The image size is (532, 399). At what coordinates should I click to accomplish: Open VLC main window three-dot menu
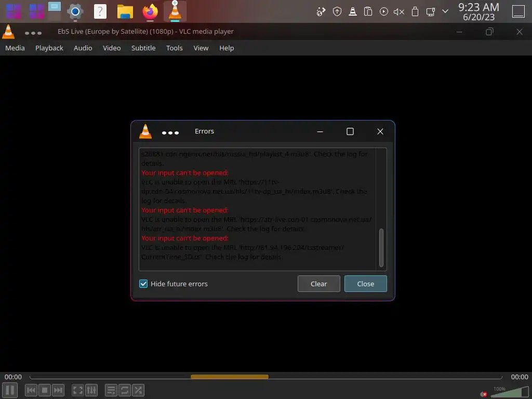[x=33, y=33]
